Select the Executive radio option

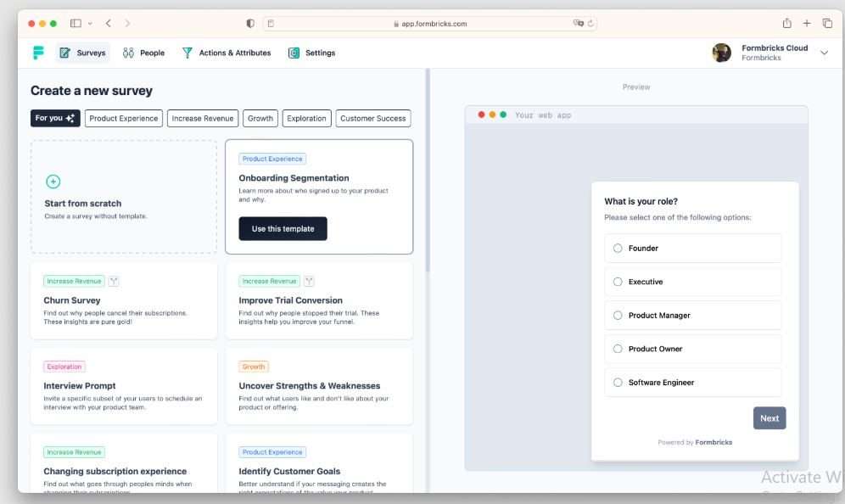click(x=618, y=282)
